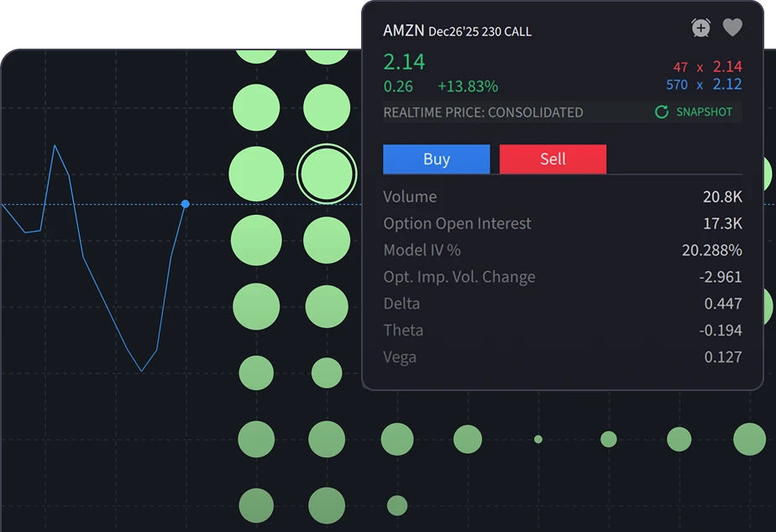776x532 pixels.
Task: Click the +13.83% percent change value
Action: click(x=468, y=86)
